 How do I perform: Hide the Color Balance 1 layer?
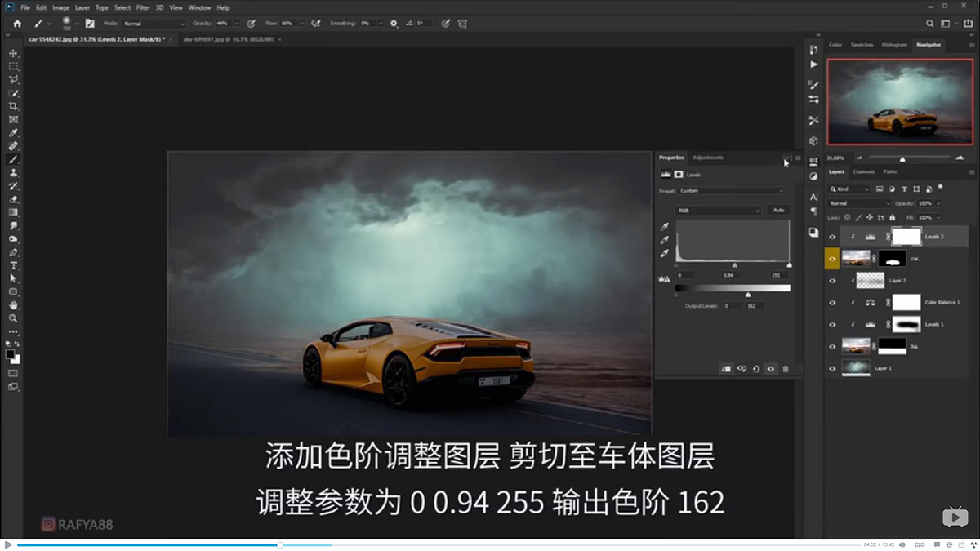point(832,302)
